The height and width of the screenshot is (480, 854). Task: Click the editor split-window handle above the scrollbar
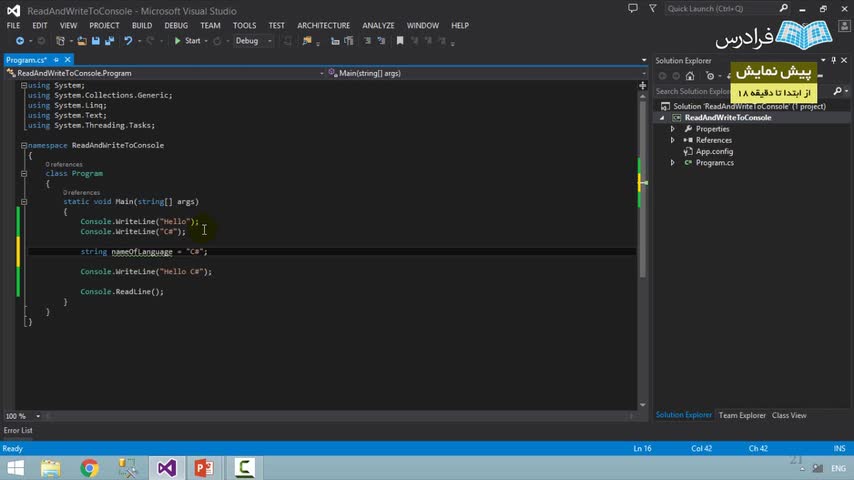[x=643, y=86]
